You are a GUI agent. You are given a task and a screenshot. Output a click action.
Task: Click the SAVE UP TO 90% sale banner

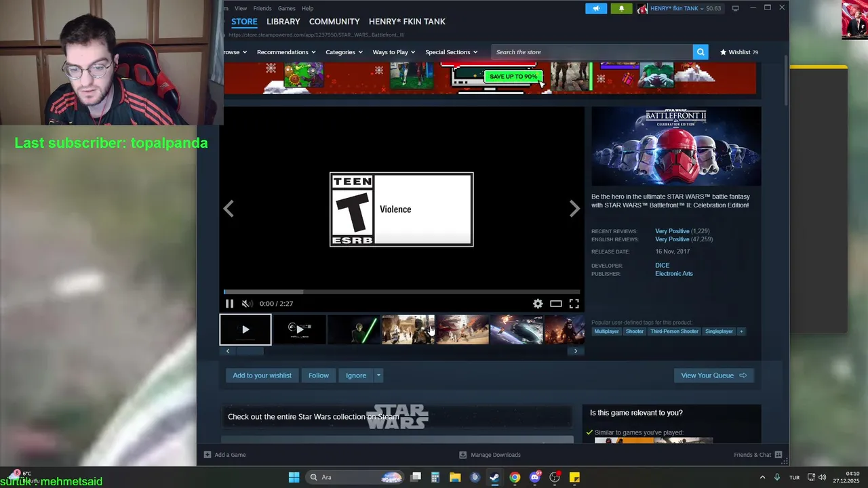coord(513,76)
